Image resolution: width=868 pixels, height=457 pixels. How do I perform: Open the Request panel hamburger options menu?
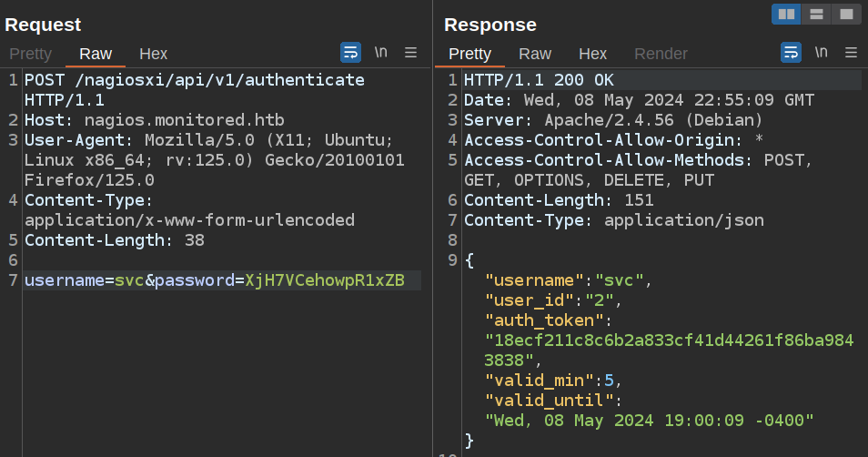(410, 53)
